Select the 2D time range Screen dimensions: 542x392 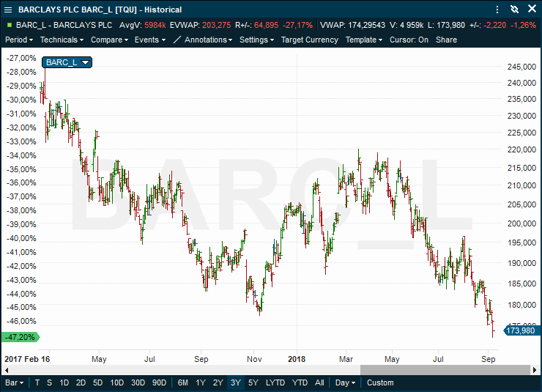[81, 382]
